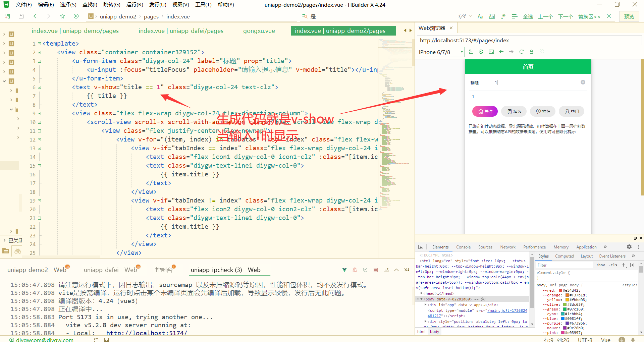Click the new file icon in toolbar
This screenshot has height=342, width=644.
coord(7,16)
